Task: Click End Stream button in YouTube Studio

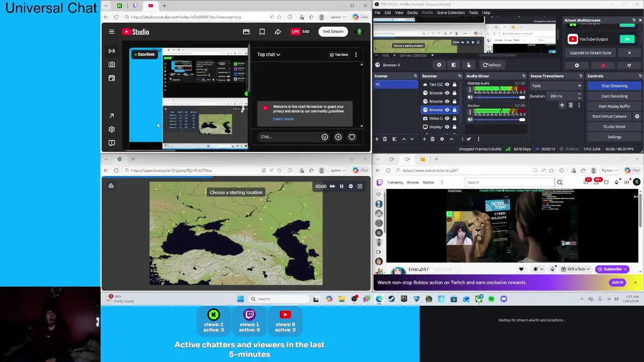Action: (333, 32)
